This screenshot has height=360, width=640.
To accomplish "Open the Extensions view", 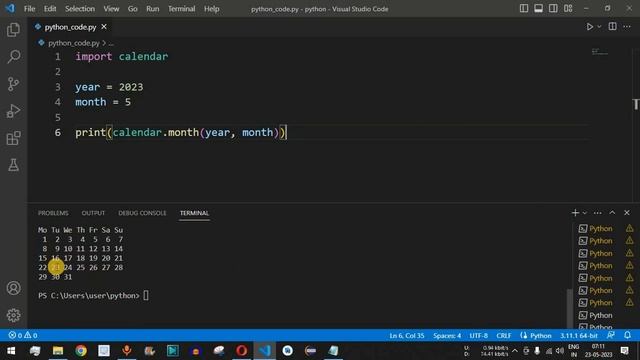I will click(13, 138).
